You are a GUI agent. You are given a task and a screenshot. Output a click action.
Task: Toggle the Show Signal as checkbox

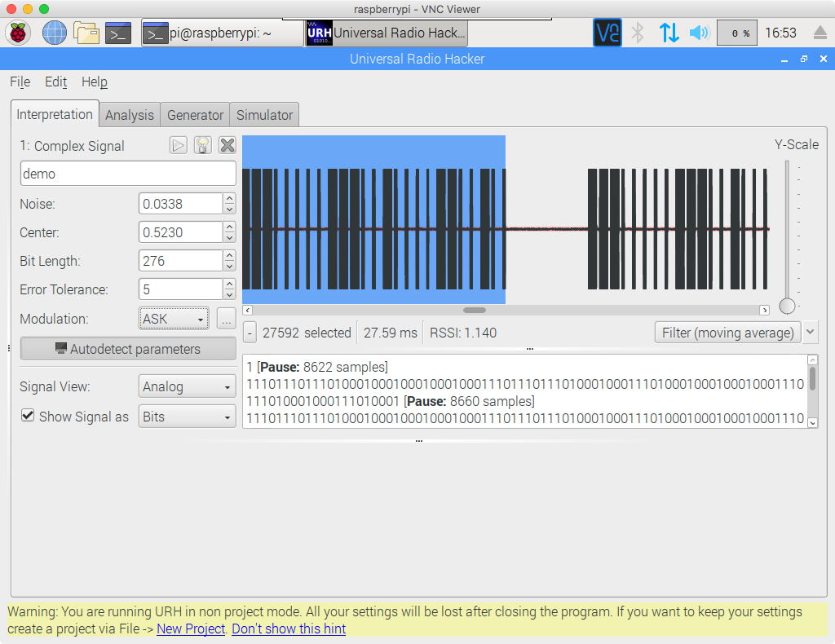pos(28,416)
